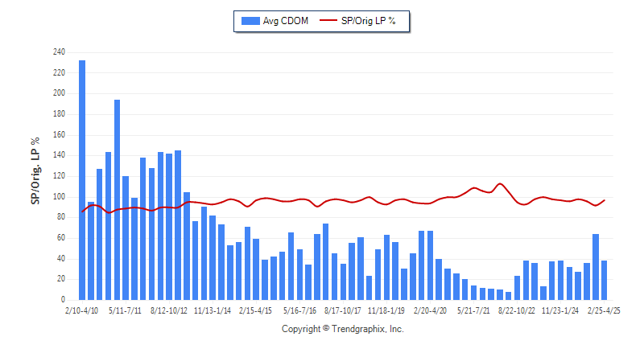Click the Copyright Trendgraphix, Inc. text
This screenshot has height=349, width=644.
(343, 329)
